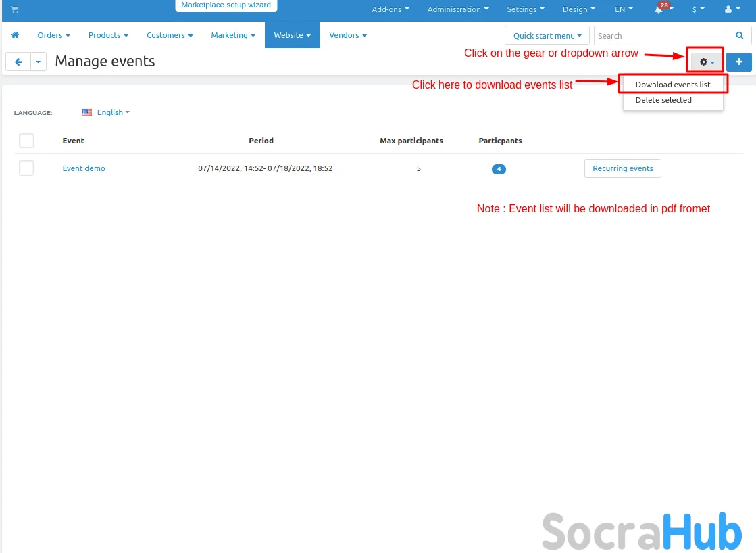756x553 pixels.
Task: Click the US flag language icon
Action: coord(87,112)
